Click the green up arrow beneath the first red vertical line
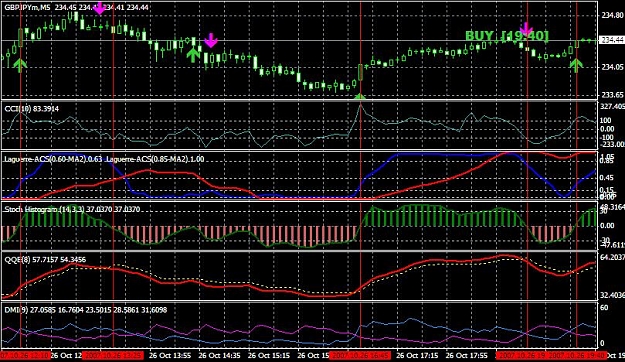Viewport: 625px width, 362px height. pos(20,65)
